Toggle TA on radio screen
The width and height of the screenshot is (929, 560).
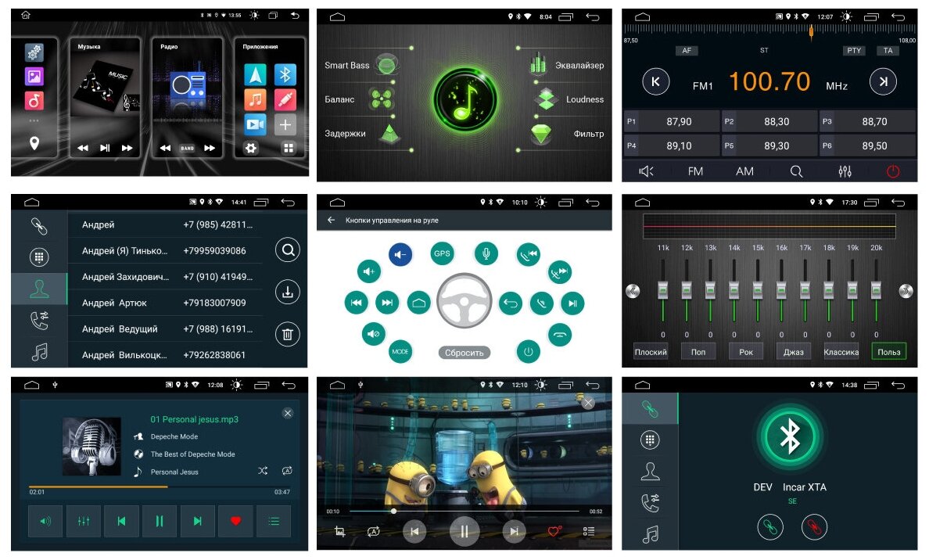pyautogui.click(x=888, y=50)
